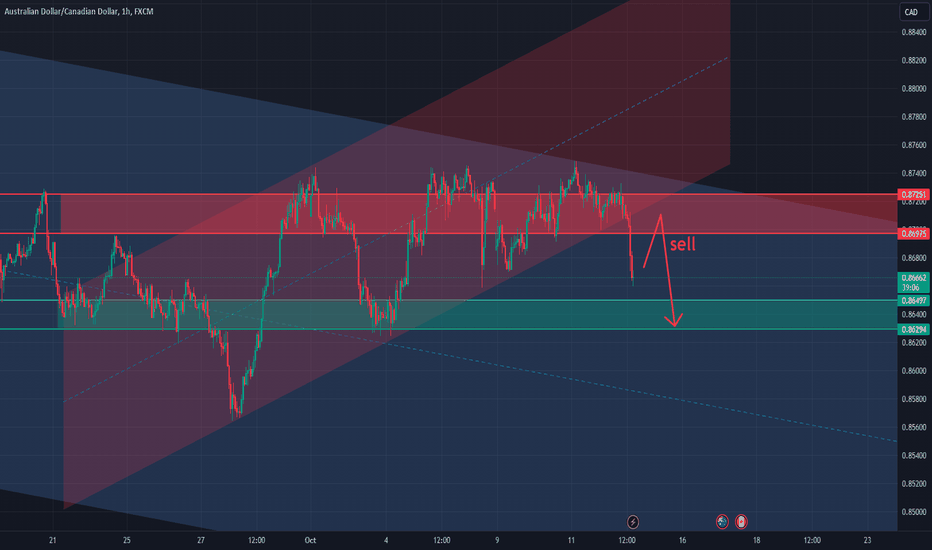Screen dimensions: 932x550
Task: Click the 25 date label on time axis
Action: pyautogui.click(x=127, y=540)
